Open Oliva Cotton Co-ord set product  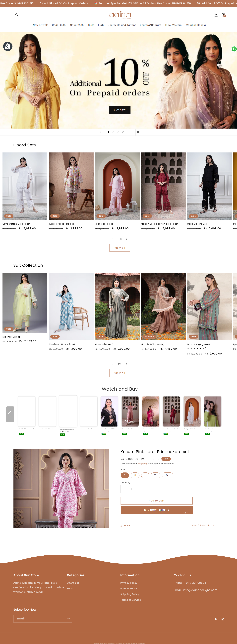(x=25, y=186)
